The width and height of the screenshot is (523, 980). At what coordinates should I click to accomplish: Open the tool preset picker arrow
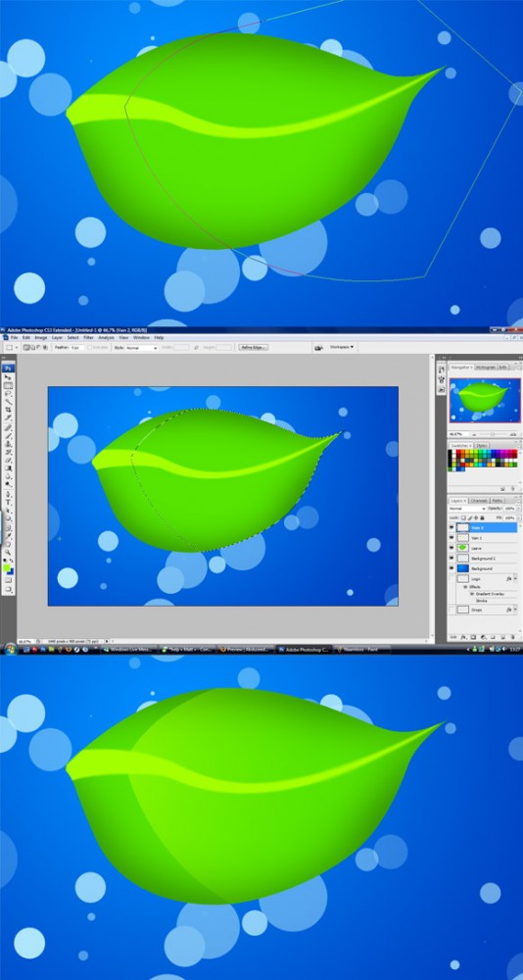(17, 347)
